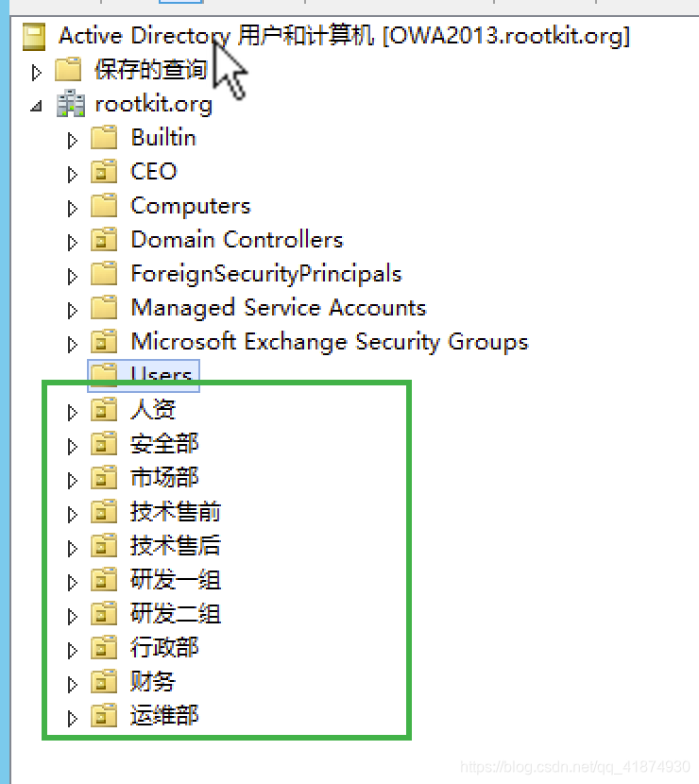
Task: Click the CEO organizational unit folder icon
Action: coord(104,172)
